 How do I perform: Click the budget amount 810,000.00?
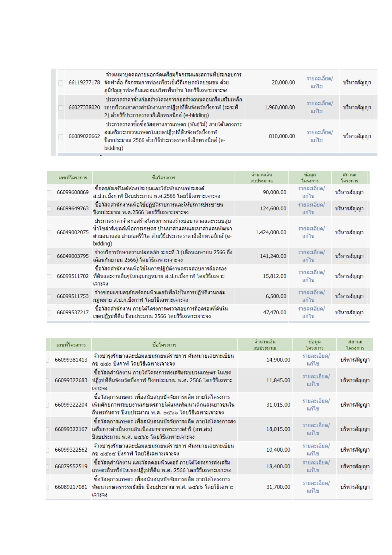click(x=282, y=136)
